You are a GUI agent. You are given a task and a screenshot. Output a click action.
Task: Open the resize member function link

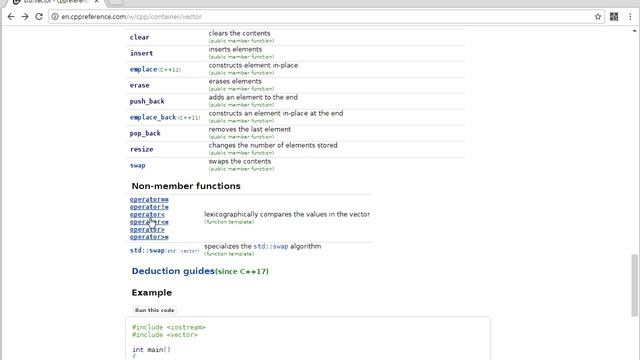[x=141, y=149]
